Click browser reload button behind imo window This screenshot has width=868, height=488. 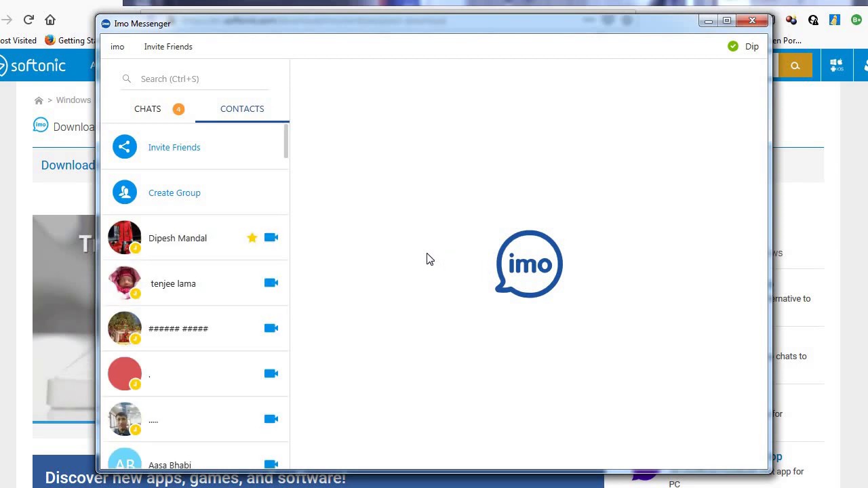pyautogui.click(x=28, y=20)
